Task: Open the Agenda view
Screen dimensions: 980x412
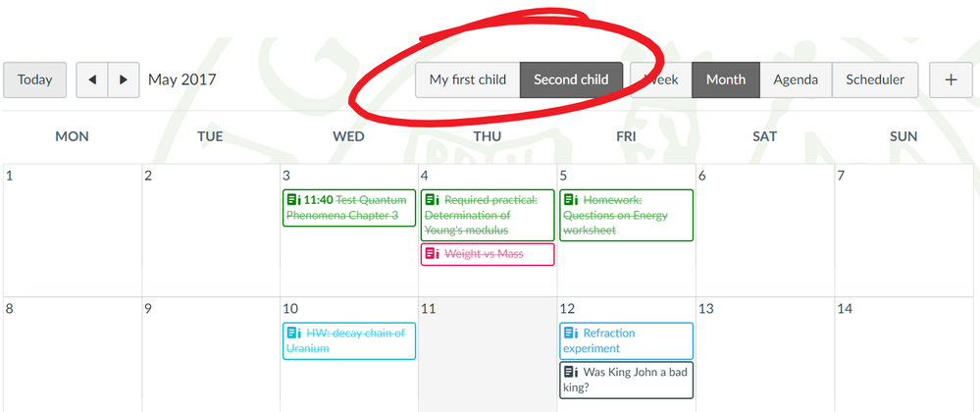Action: (x=796, y=80)
